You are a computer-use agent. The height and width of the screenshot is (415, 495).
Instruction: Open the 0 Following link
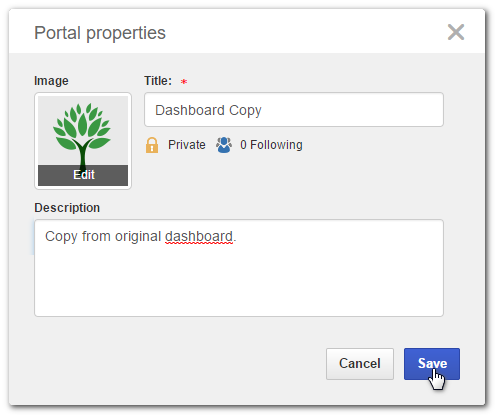pos(271,145)
